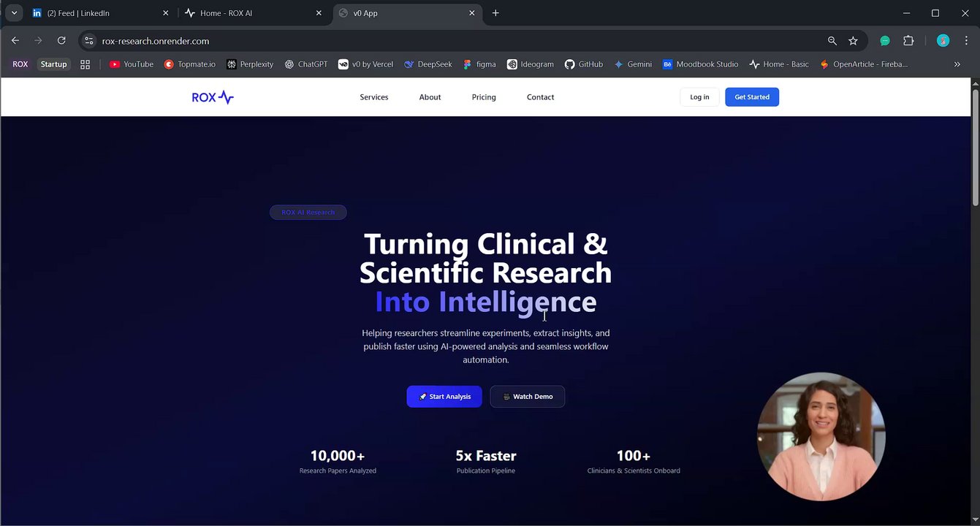Click the presenter webcam circle thumbnail
This screenshot has width=980, height=526.
click(821, 437)
